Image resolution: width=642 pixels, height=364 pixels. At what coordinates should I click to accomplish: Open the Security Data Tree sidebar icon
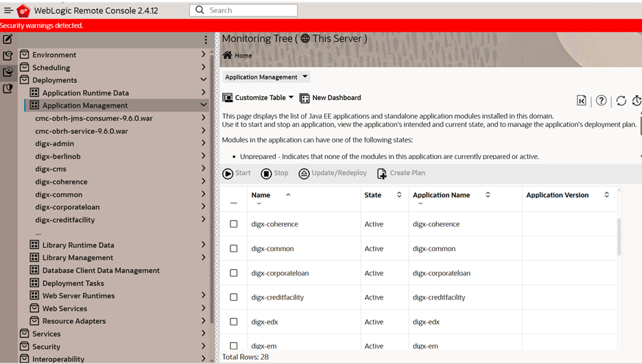(x=8, y=88)
